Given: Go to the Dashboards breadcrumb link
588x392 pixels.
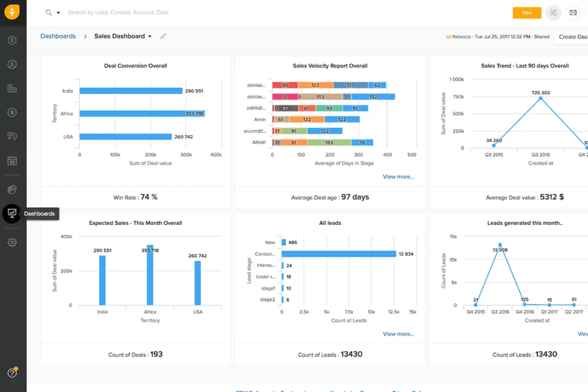Looking at the screenshot, I should click(x=58, y=36).
